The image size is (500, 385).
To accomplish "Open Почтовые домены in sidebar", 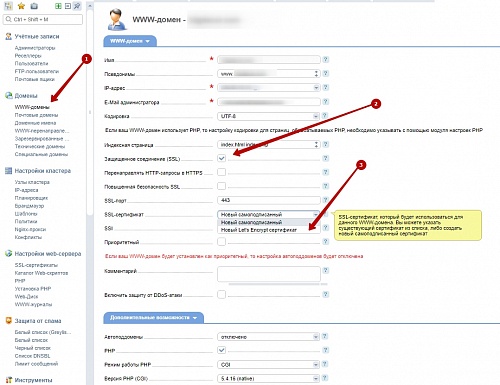I will (x=36, y=115).
